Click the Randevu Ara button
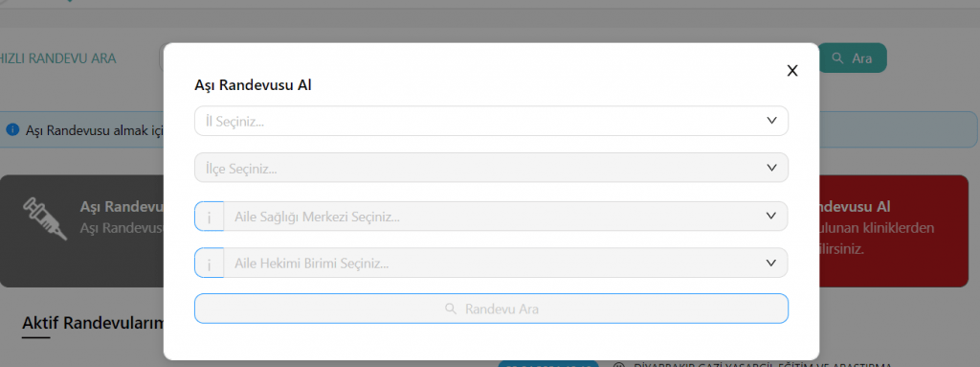Screen dimensions: 980x367 (x=491, y=309)
